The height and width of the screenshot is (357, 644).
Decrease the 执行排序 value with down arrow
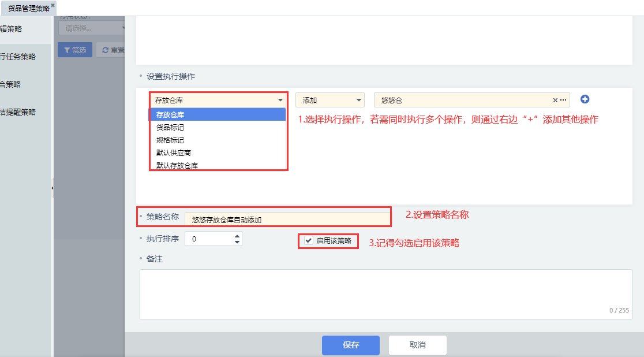237,242
